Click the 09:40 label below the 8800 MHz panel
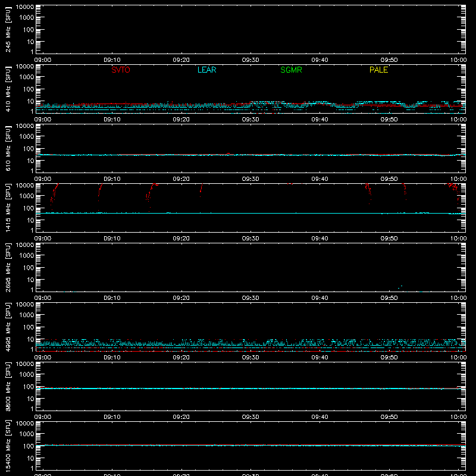This screenshot has width=476, height=476. (x=320, y=417)
